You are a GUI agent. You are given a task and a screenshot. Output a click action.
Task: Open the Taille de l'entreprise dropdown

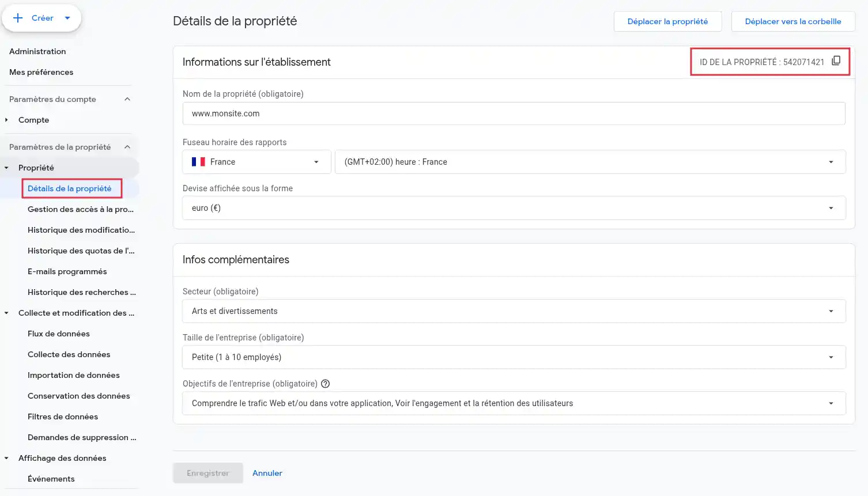pyautogui.click(x=514, y=357)
